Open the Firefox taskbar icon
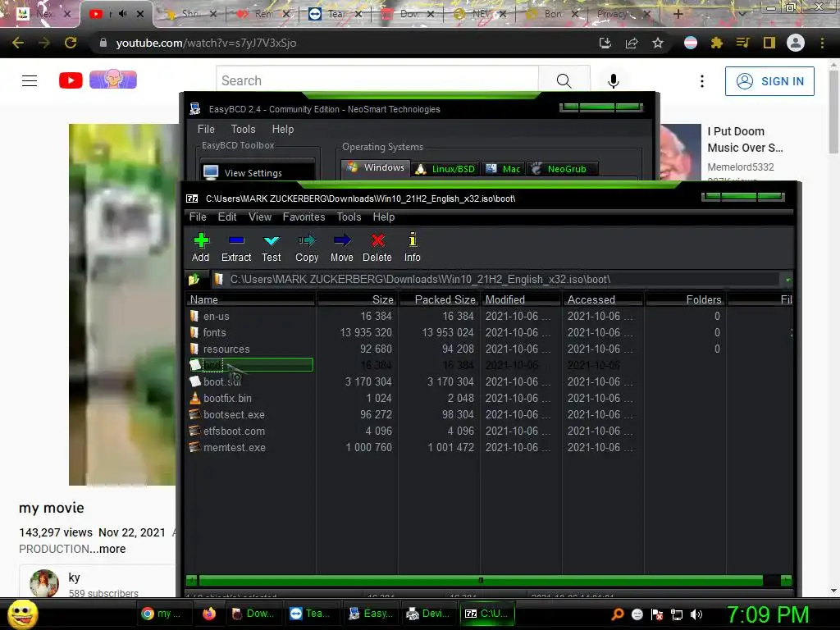Image resolution: width=840 pixels, height=630 pixels. [x=209, y=614]
